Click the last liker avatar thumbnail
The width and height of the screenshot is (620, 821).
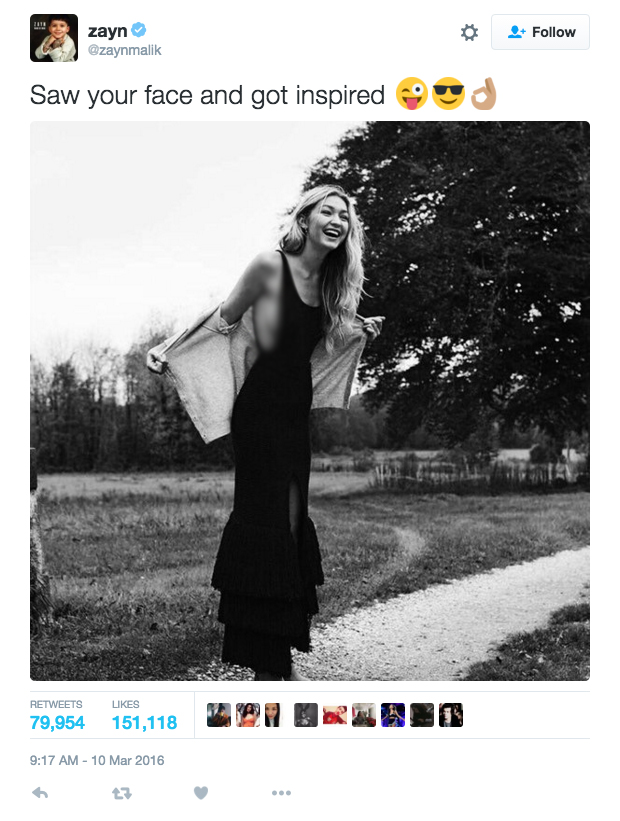coord(451,715)
